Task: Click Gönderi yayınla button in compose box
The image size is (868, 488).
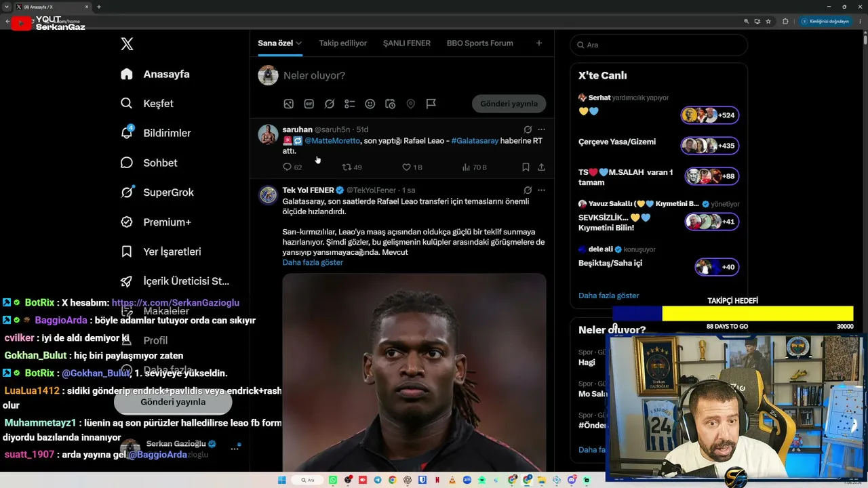Action: point(509,104)
